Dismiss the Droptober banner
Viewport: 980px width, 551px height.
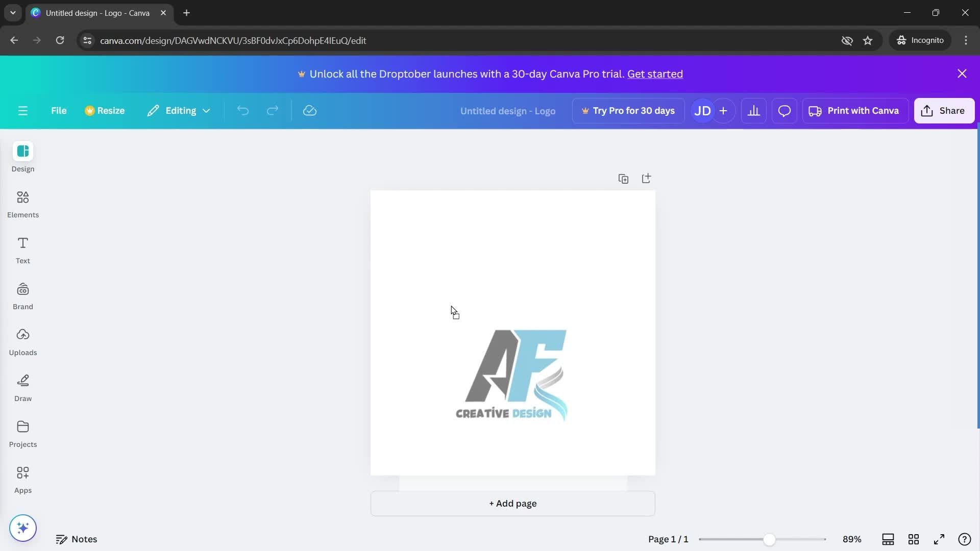pyautogui.click(x=962, y=74)
